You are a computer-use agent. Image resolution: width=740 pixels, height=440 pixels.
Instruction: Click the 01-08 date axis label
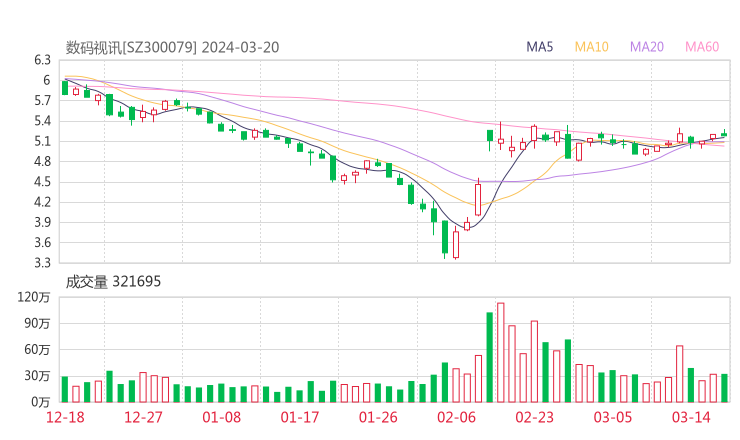pyautogui.click(x=222, y=417)
